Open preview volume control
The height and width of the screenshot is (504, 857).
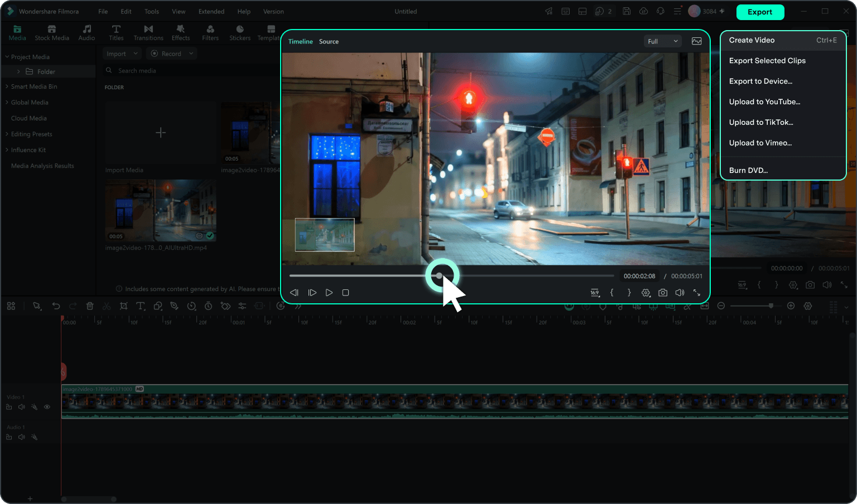(x=680, y=293)
